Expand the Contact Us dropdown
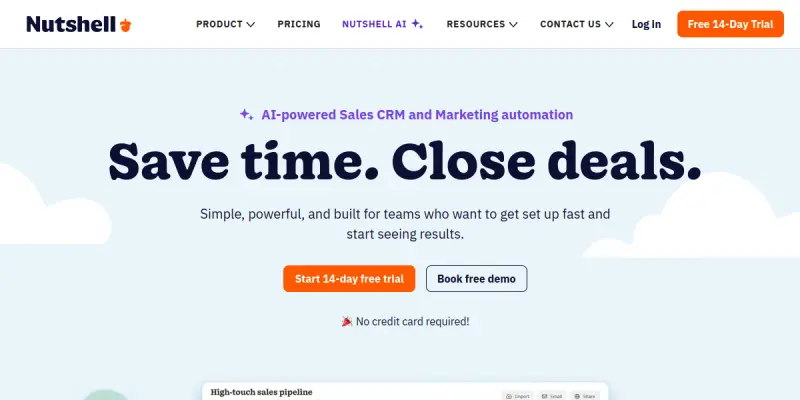The width and height of the screenshot is (800, 400). point(577,24)
